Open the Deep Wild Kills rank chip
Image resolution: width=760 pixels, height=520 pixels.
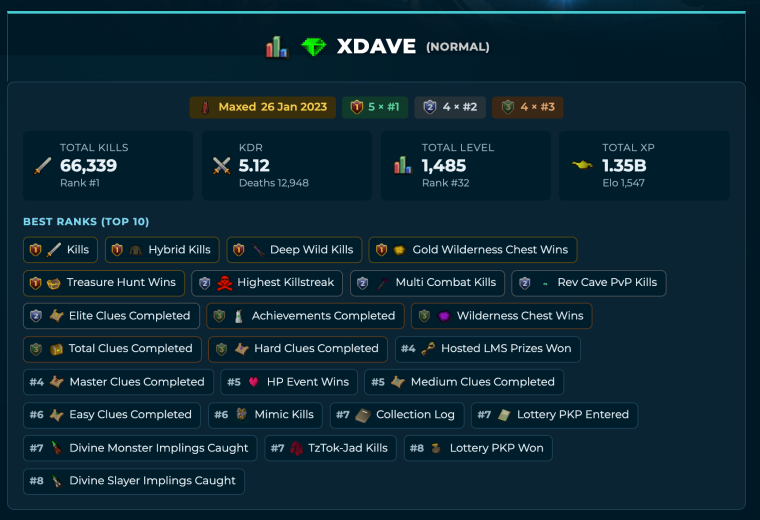coord(294,250)
